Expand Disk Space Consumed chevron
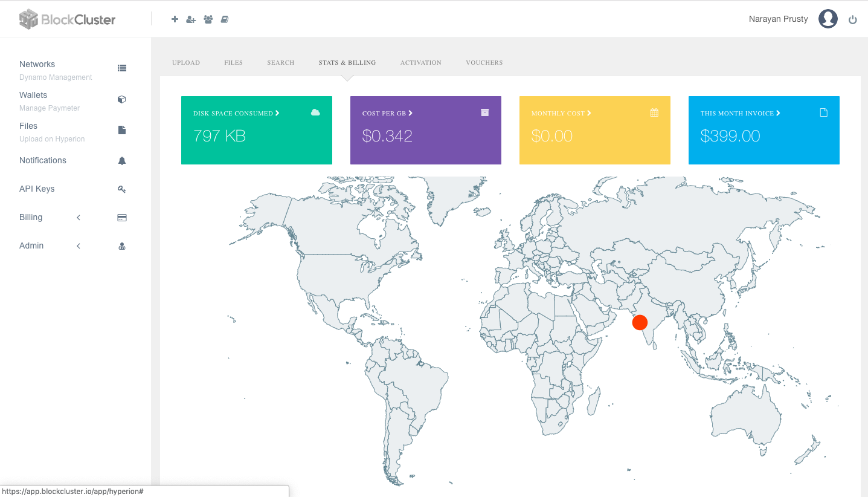 277,113
